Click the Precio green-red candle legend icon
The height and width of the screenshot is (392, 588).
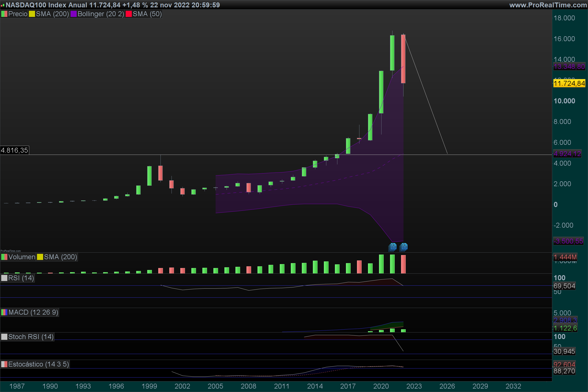point(4,14)
